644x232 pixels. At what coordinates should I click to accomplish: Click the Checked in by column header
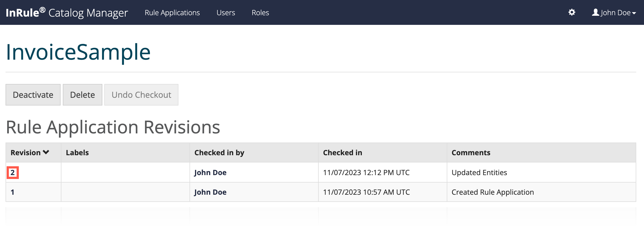219,153
